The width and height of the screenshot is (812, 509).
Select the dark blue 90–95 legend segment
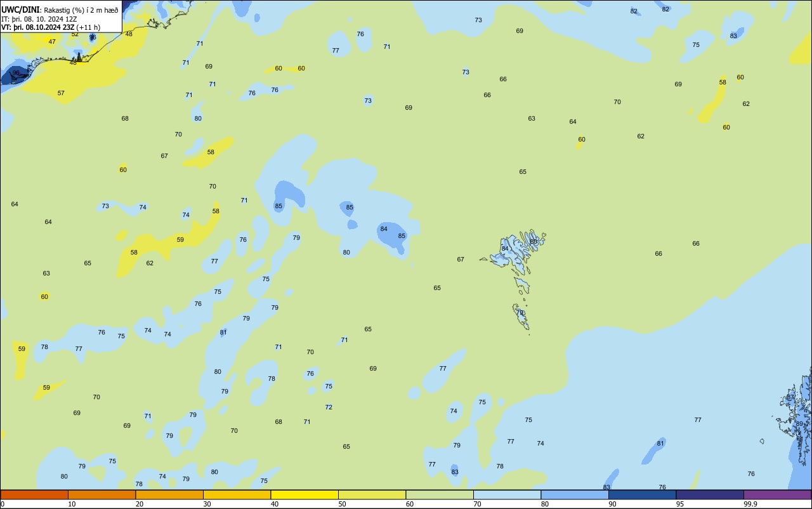642,494
